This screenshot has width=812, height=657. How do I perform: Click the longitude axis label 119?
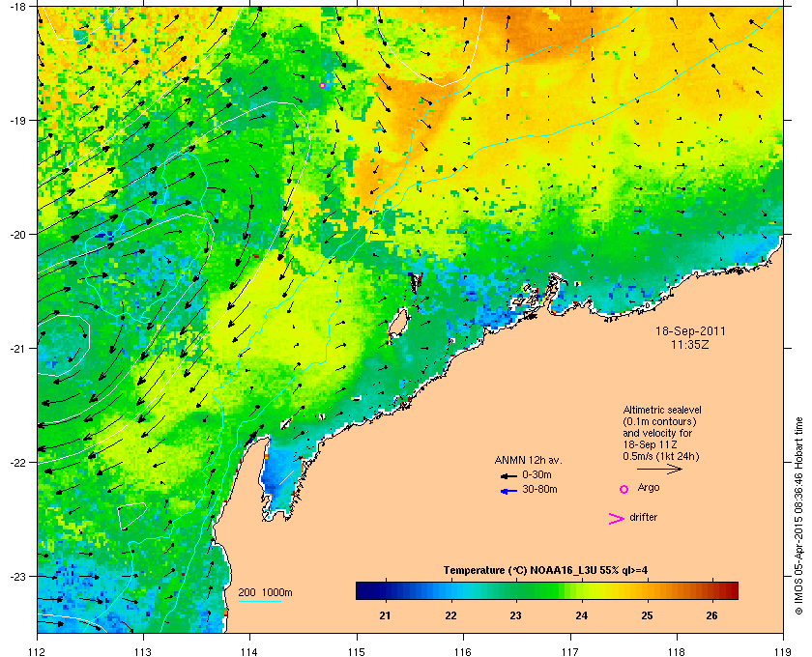[x=784, y=651]
